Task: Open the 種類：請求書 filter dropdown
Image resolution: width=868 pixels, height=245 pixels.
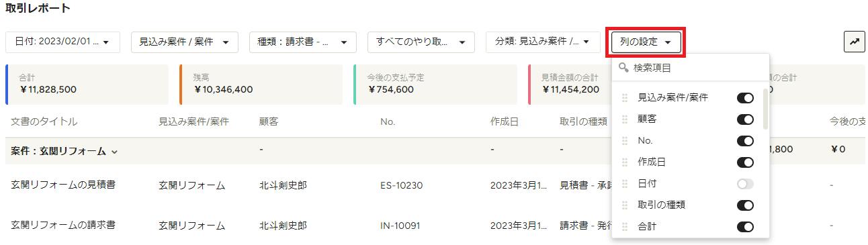Action: coord(302,42)
